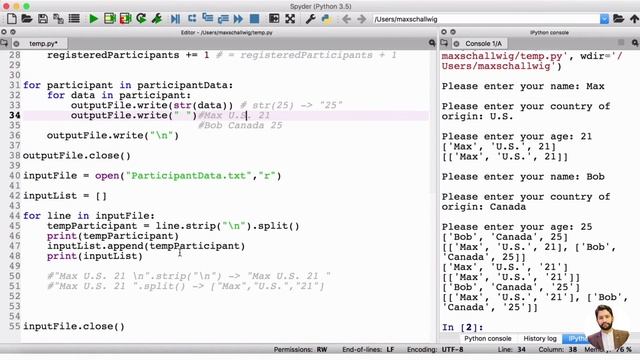Undock the IPython console pane
Image resolution: width=640 pixels, height=360 pixels.
pos(453,32)
